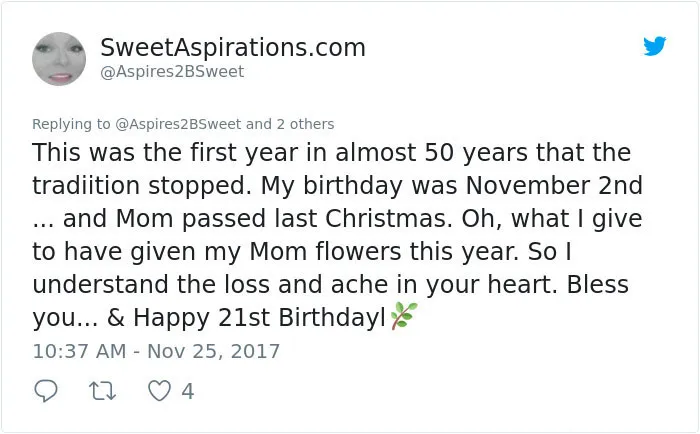Open Twitter via the blue bird logo
Screen dimensions: 700x434
[654, 46]
